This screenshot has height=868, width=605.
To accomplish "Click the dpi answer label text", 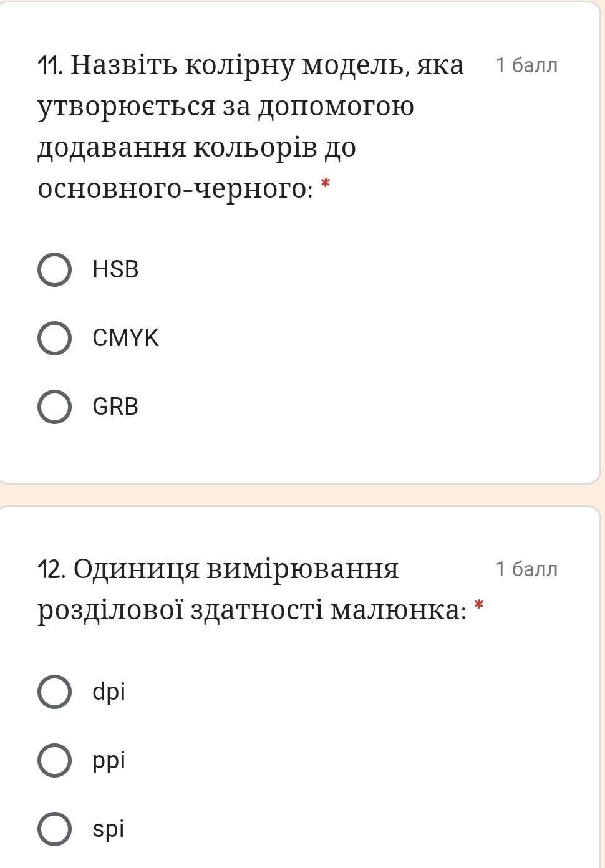I will coord(109,692).
